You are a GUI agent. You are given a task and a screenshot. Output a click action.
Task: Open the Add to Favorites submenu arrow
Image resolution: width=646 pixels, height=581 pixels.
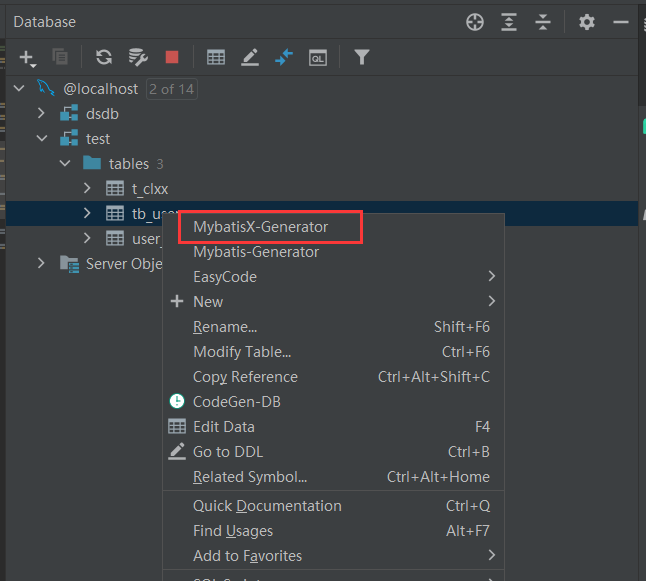492,555
